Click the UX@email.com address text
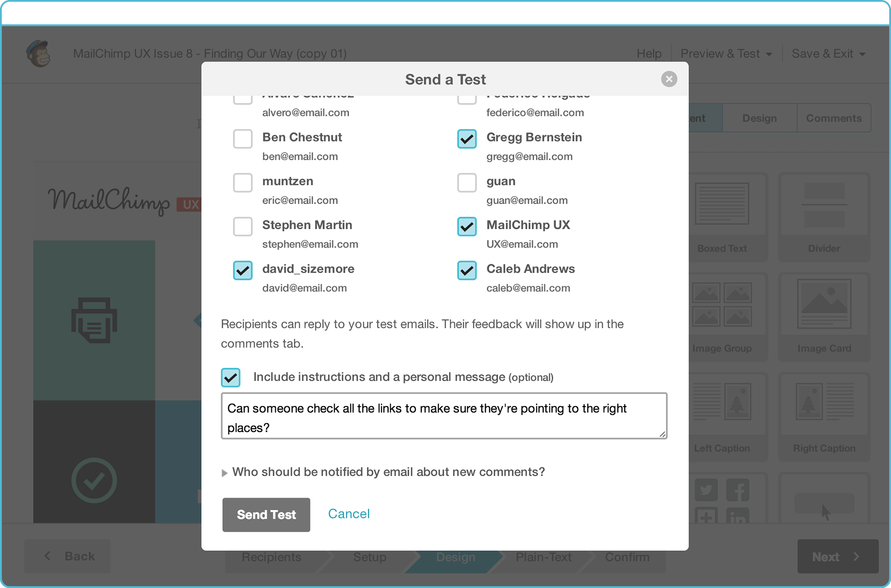The height and width of the screenshot is (588, 891). point(522,244)
